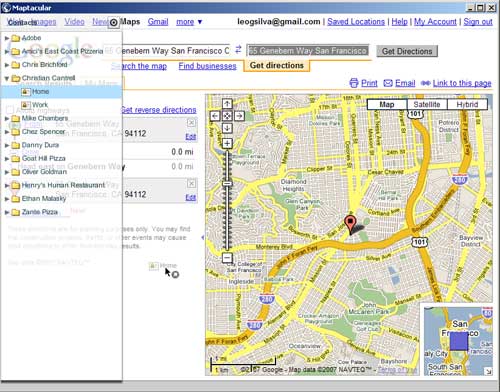The height and width of the screenshot is (392, 500).
Task: Click the start address input field
Action: [166, 51]
